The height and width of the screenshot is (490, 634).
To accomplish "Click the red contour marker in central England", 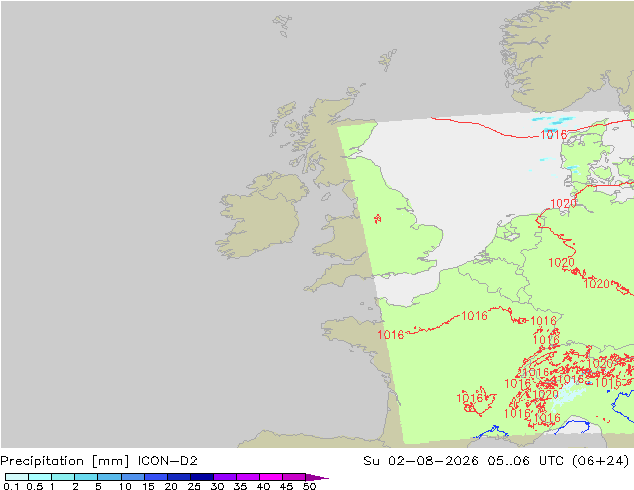I will pyautogui.click(x=377, y=219).
